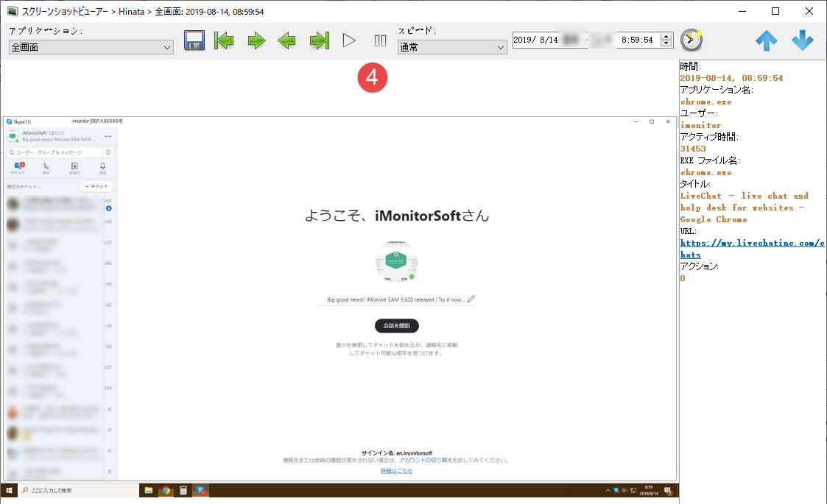Open Skype from the captured taskbar
The image size is (827, 504).
[200, 490]
